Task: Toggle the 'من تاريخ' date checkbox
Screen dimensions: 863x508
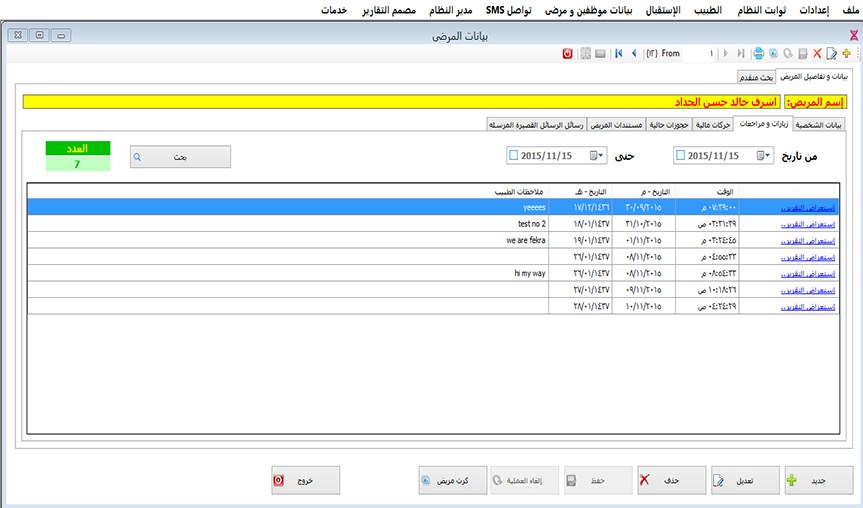Action: point(681,156)
